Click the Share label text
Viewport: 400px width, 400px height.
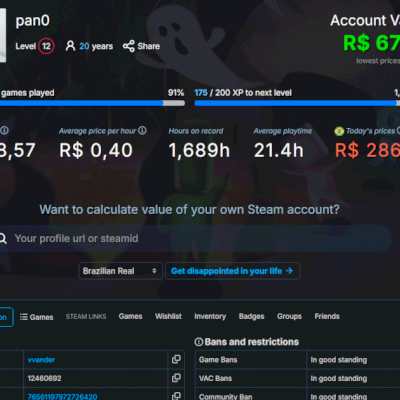tap(149, 46)
